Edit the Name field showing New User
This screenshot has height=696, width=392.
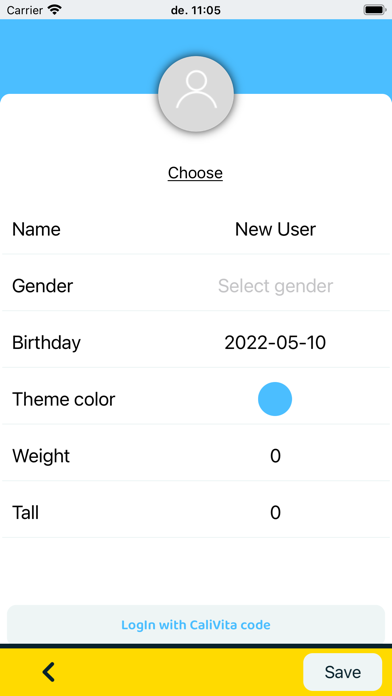[x=275, y=229]
